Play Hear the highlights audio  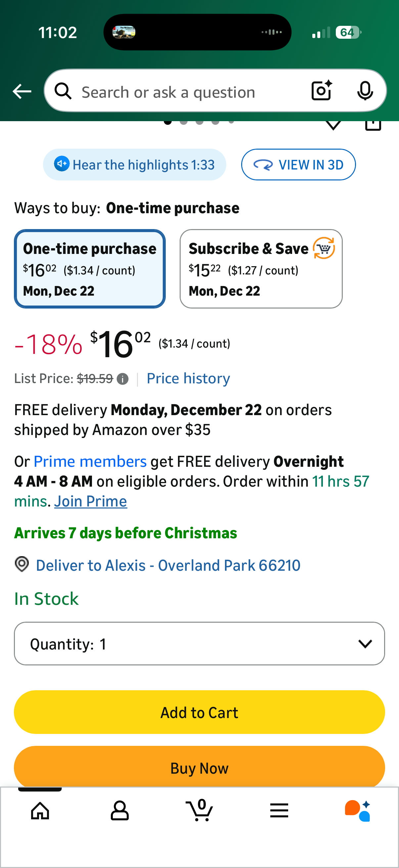[134, 165]
